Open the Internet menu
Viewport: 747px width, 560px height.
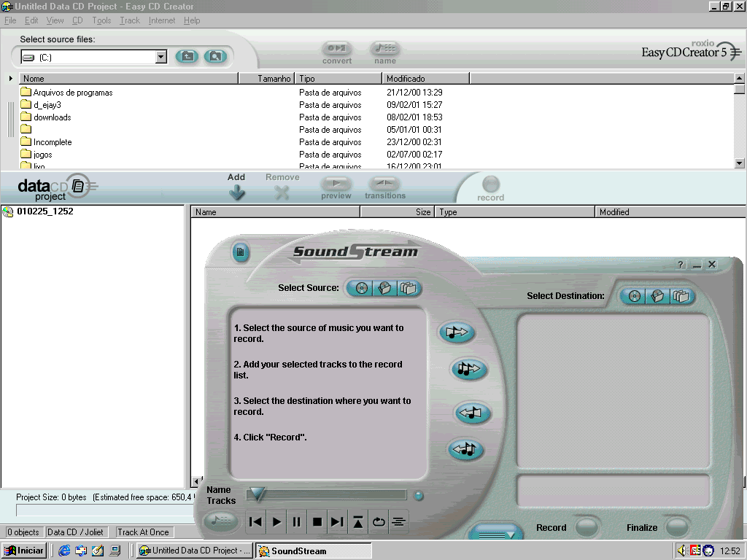pos(162,20)
